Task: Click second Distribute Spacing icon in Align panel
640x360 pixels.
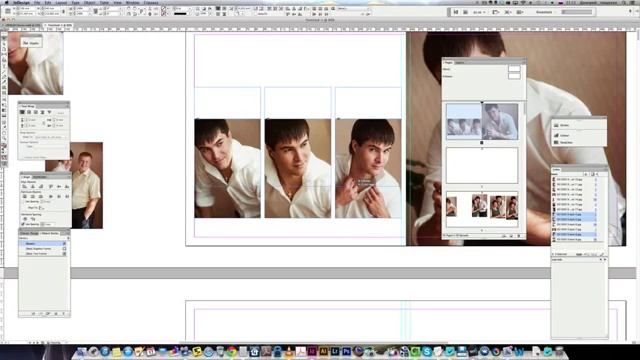Action: [x=33, y=219]
